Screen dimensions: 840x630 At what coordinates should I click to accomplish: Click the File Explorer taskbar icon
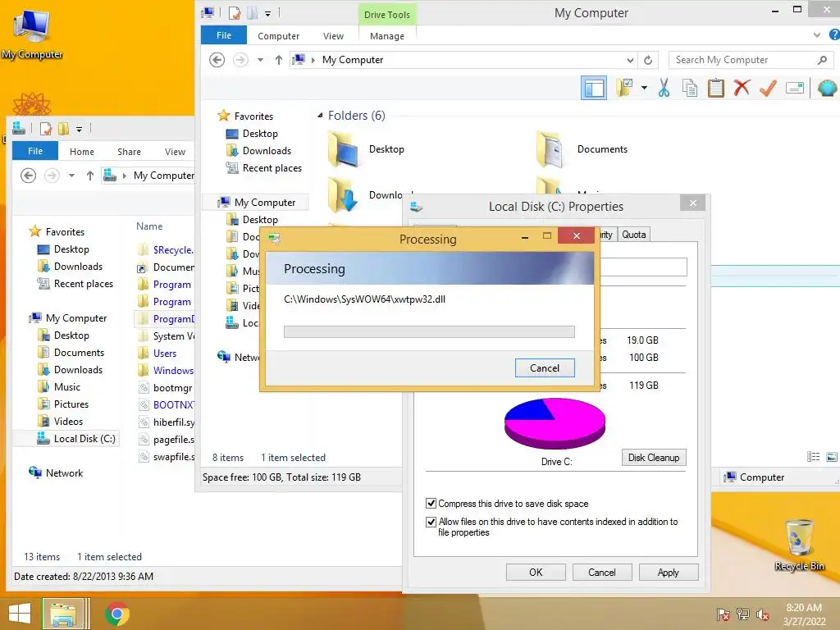(x=62, y=614)
